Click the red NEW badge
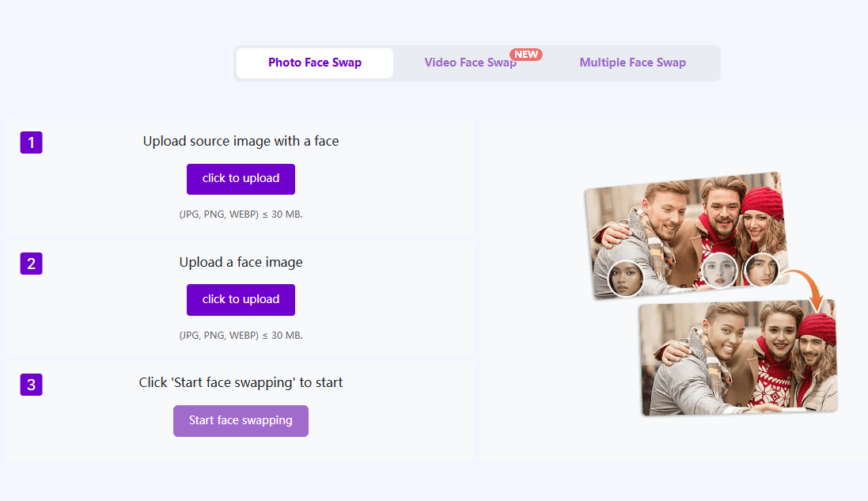 [526, 55]
